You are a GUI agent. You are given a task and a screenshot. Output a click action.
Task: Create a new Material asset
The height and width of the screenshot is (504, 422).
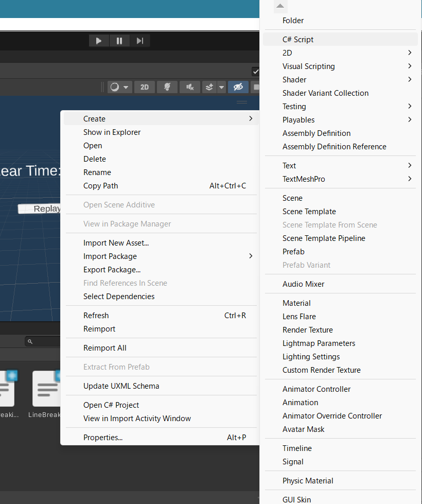pyautogui.click(x=296, y=303)
